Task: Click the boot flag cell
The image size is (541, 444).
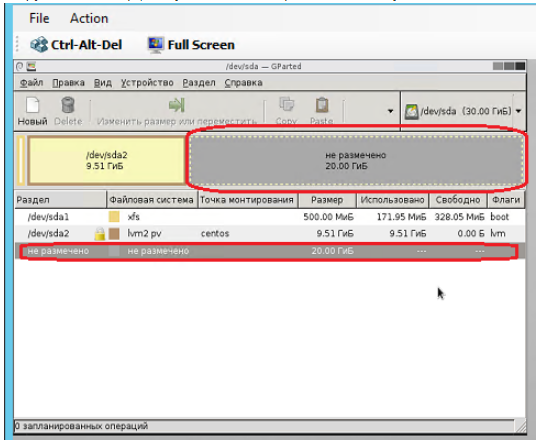Action: (499, 217)
